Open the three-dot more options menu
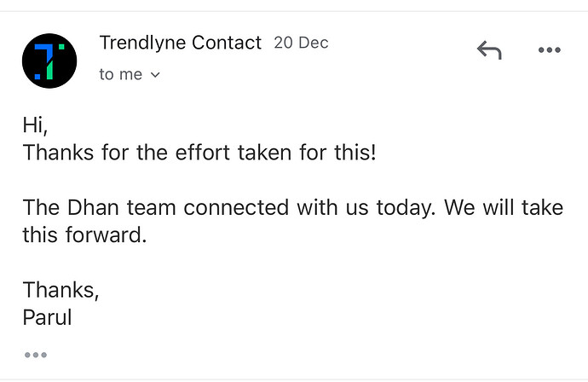Screen dimensions: 588x382 point(549,50)
